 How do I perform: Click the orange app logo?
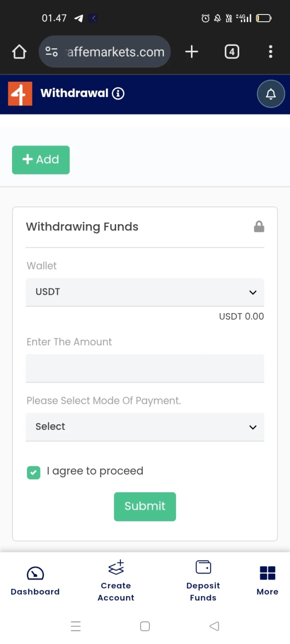[20, 94]
